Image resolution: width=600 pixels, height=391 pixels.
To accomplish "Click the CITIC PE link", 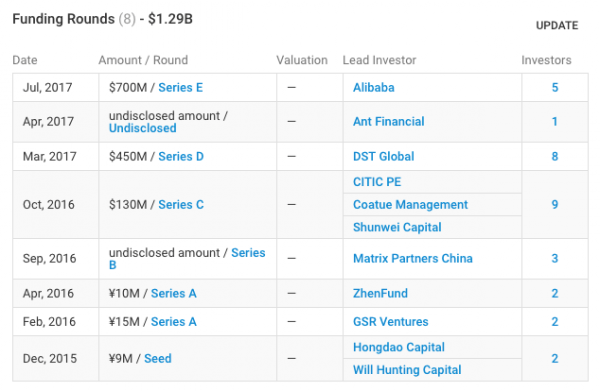I will pos(377,182).
